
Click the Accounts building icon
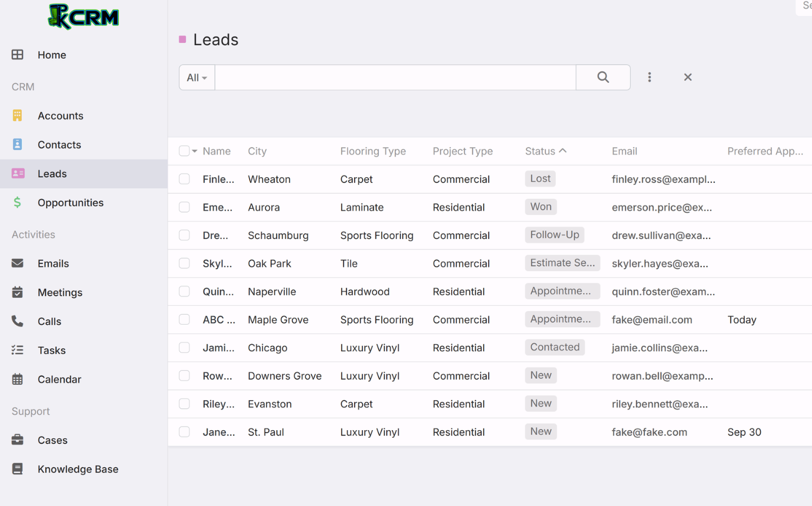[x=18, y=115]
